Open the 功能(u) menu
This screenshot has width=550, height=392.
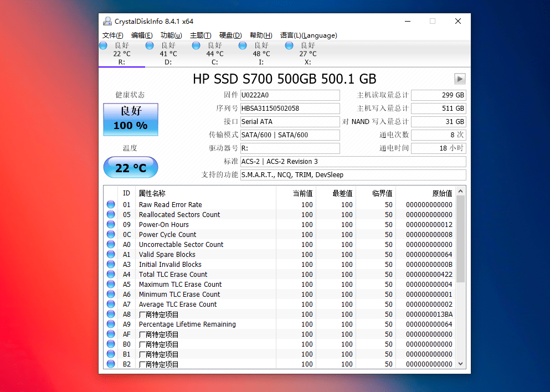[171, 35]
